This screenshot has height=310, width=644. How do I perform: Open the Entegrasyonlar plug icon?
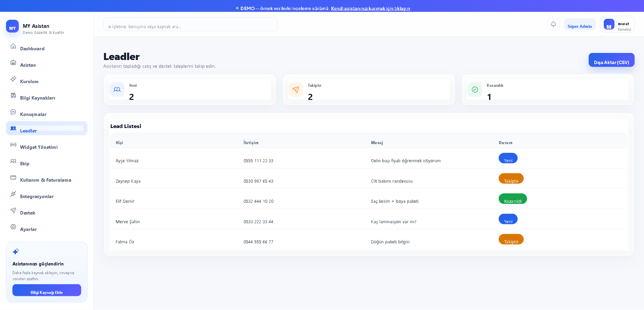13,194
